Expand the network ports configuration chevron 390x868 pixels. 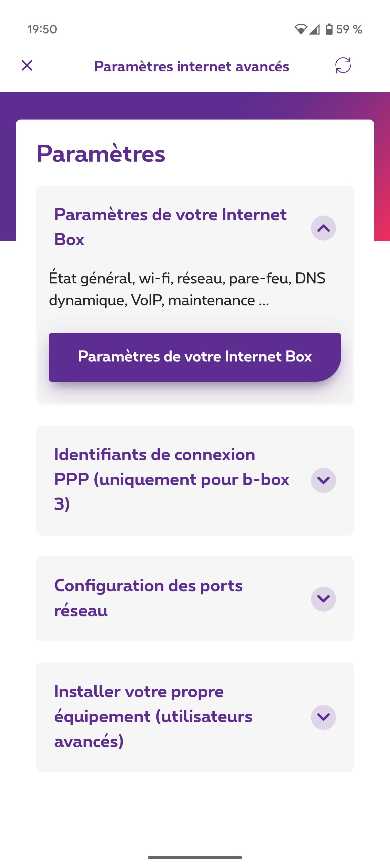point(323,599)
